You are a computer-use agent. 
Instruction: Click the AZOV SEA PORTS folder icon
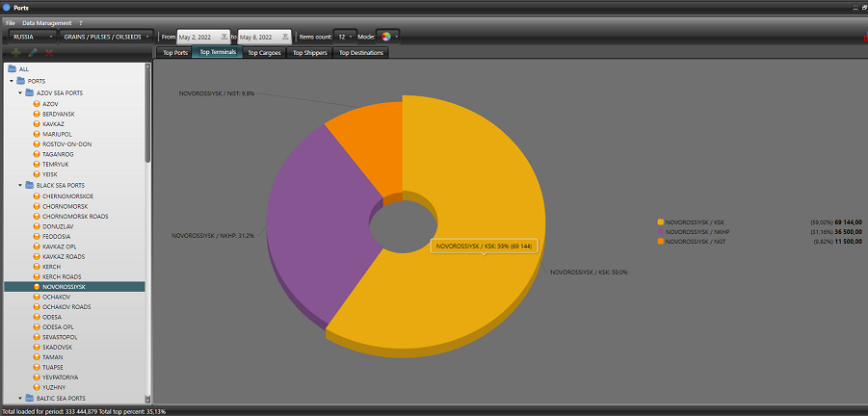coord(30,93)
